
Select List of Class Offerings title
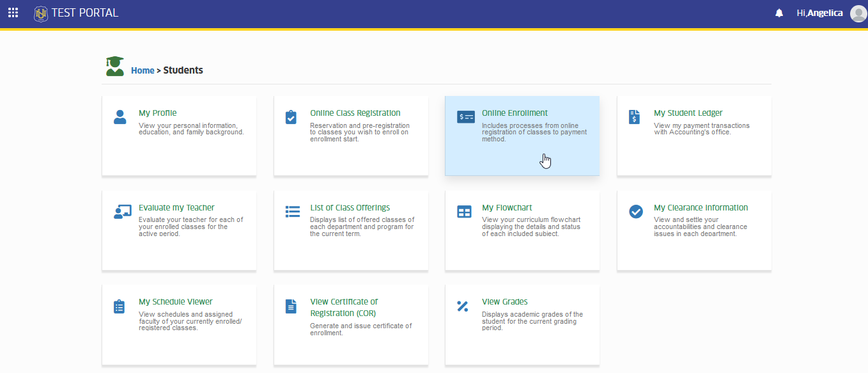point(350,208)
